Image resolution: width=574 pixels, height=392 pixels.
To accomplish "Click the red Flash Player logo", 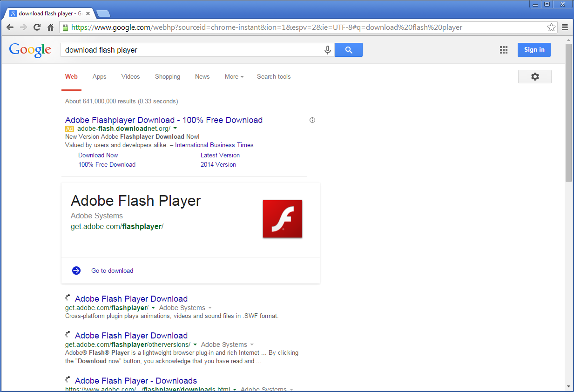I will 283,219.
